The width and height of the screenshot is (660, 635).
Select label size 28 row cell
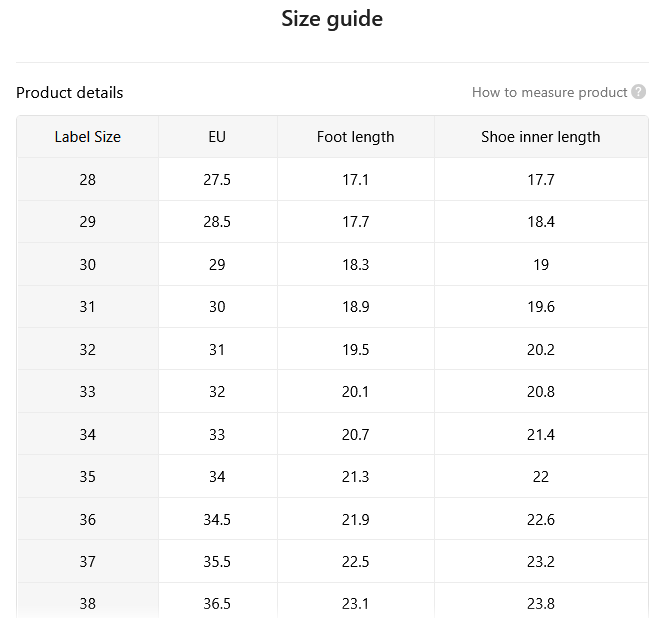point(88,180)
